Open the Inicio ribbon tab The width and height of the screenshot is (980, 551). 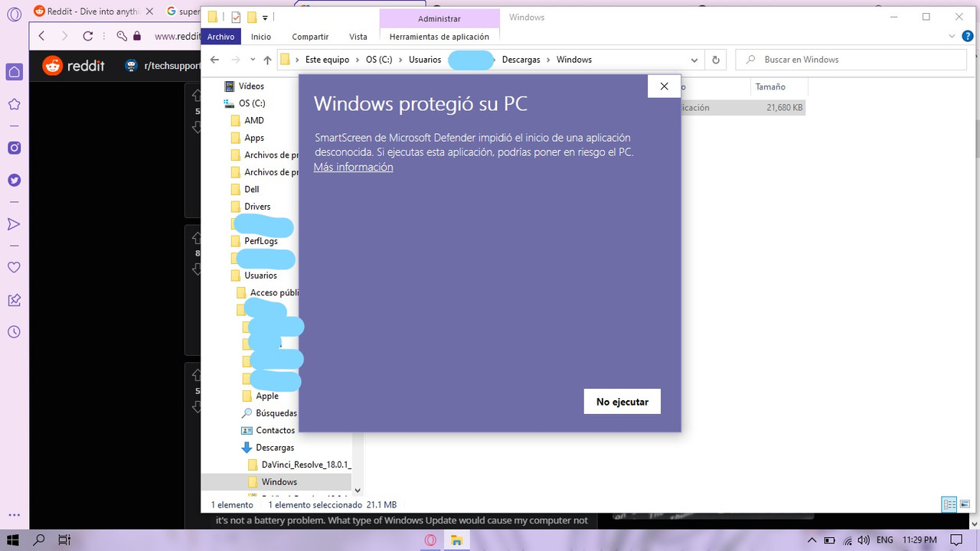pyautogui.click(x=261, y=37)
